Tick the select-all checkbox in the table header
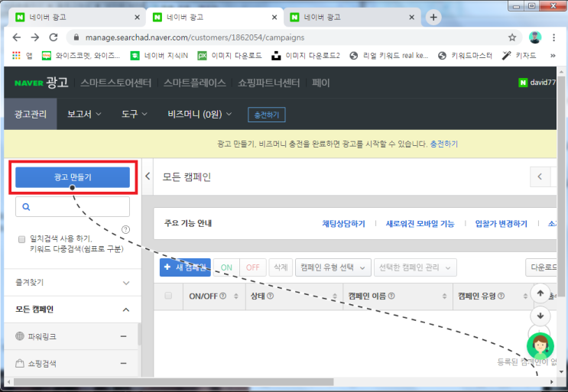Screen dimensions: 568x392 [x=168, y=296]
